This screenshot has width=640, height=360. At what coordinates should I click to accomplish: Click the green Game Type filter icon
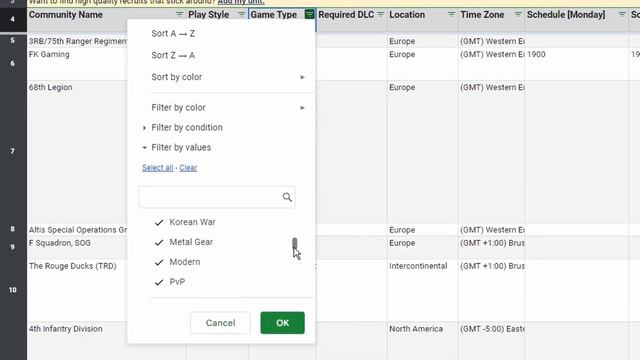pyautogui.click(x=309, y=15)
